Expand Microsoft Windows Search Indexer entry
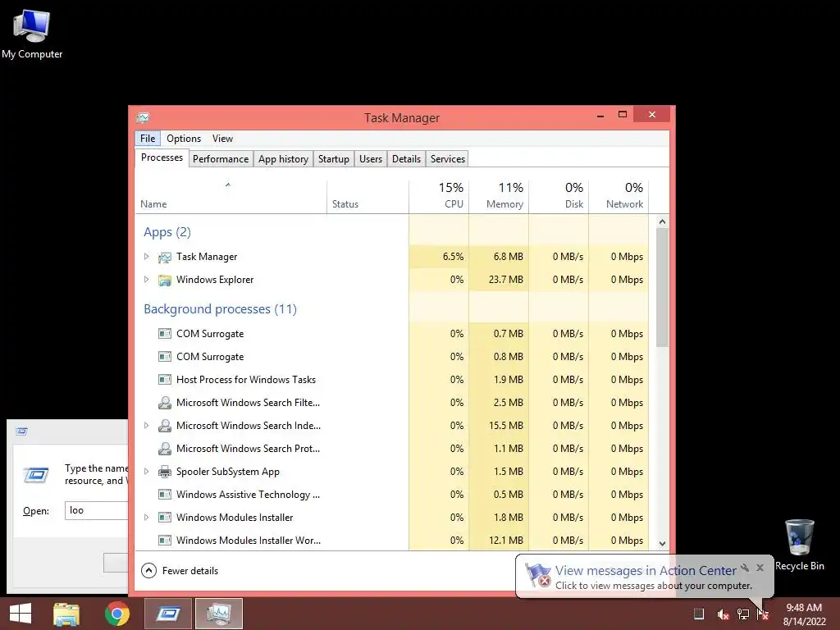Viewport: 840px width, 630px height. [146, 426]
